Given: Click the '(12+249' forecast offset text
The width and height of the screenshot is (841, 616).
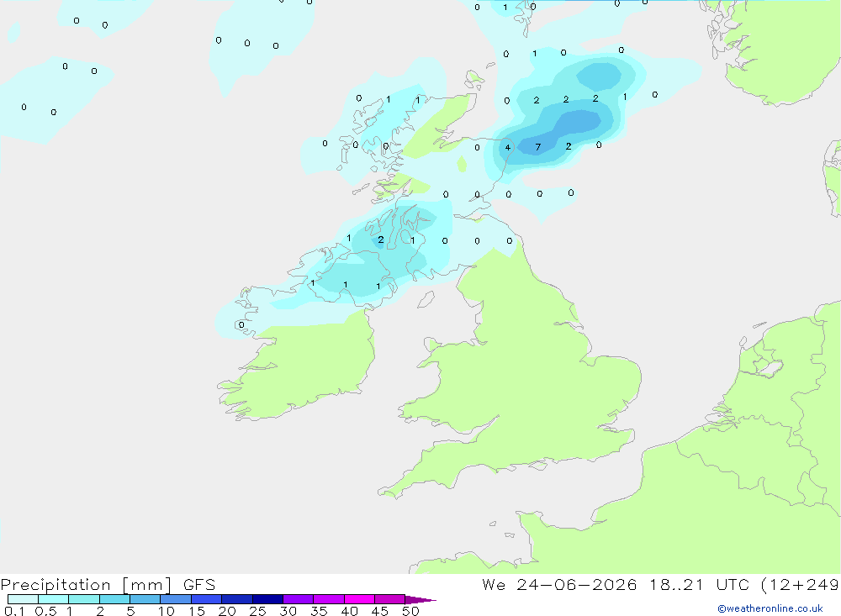Looking at the screenshot, I should 801,585.
